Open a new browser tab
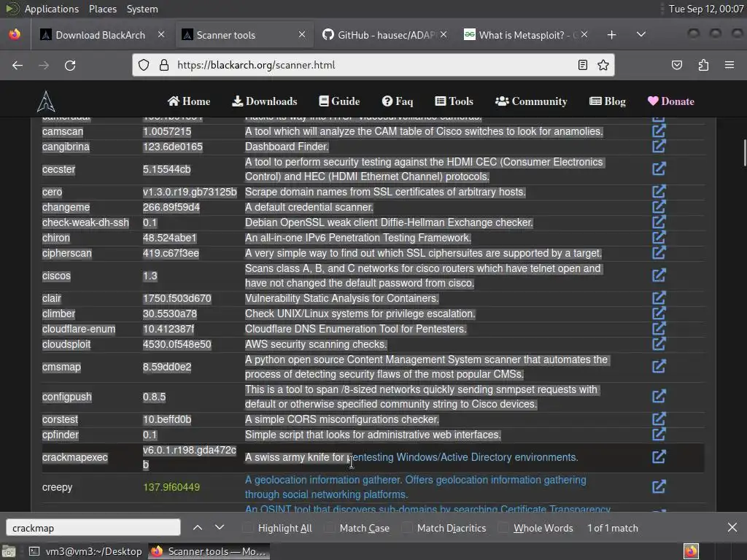 click(x=612, y=35)
